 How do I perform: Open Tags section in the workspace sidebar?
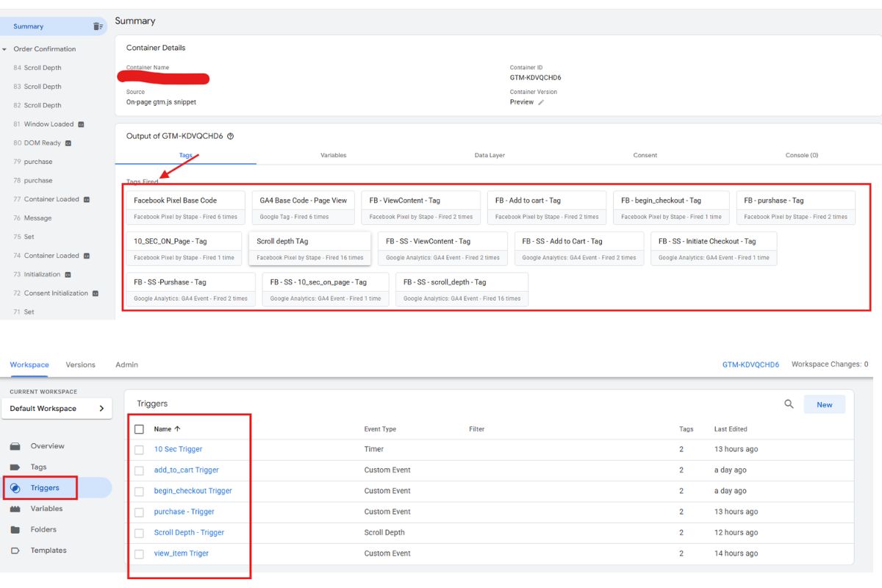pyautogui.click(x=38, y=467)
